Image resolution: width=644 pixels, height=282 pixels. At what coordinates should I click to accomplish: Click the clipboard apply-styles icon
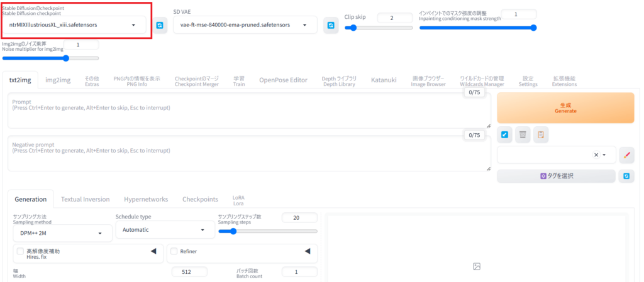(540, 134)
